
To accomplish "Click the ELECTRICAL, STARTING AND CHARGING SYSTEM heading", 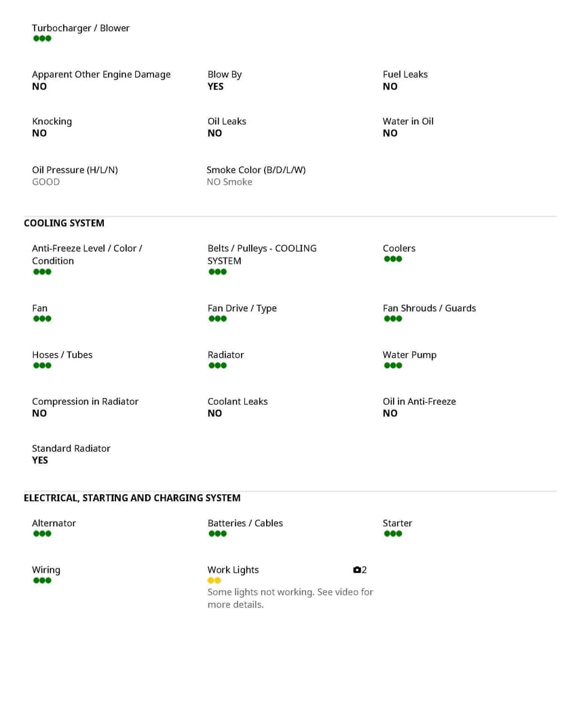I will tap(132, 498).
